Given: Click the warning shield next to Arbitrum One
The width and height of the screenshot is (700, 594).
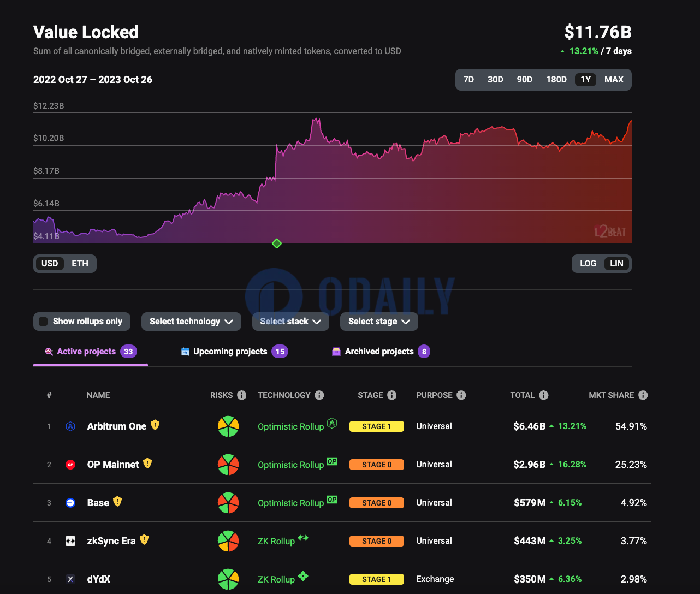Looking at the screenshot, I should 155,425.
